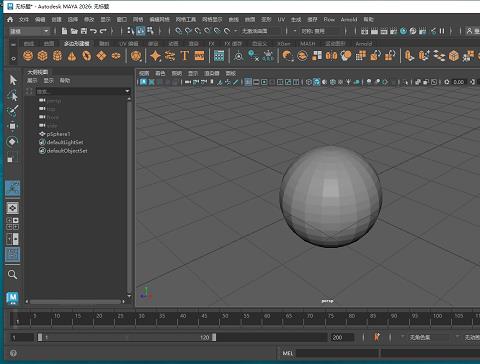Open the magnifier search icon in toolbox
480x364 pixels.
pyautogui.click(x=13, y=275)
